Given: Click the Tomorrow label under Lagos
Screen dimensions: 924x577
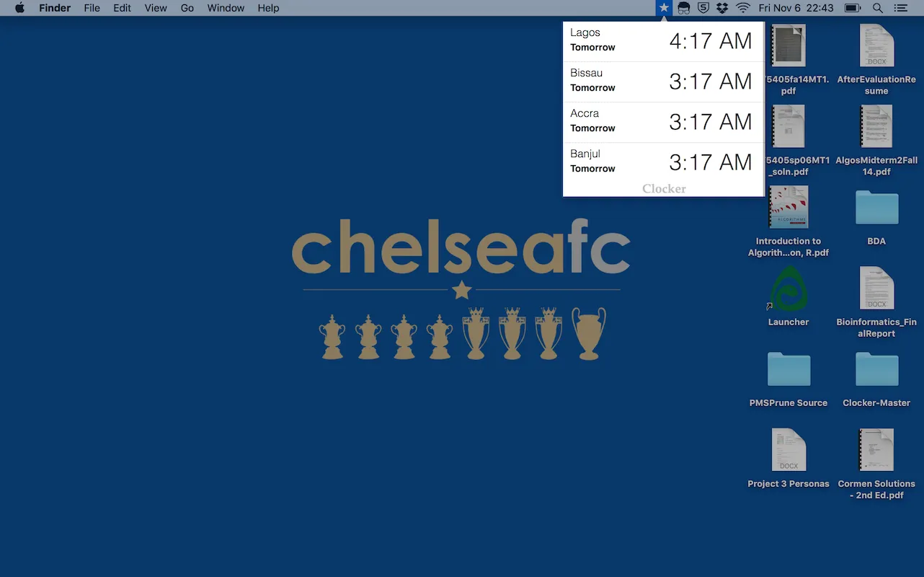Looking at the screenshot, I should pyautogui.click(x=592, y=48).
